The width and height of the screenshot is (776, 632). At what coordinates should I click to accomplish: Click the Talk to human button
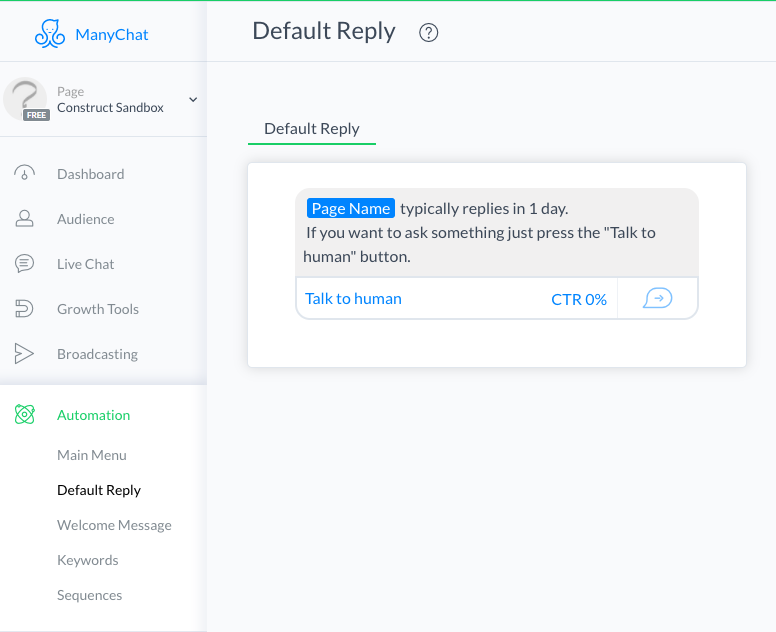[354, 298]
